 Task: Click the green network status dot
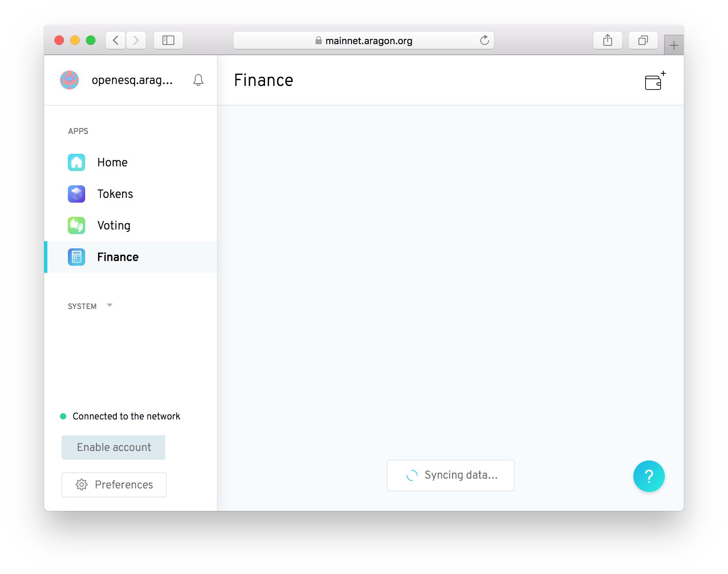(63, 416)
